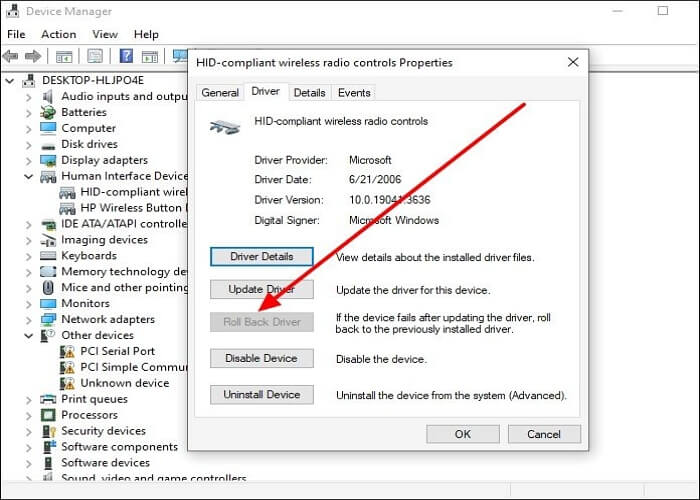700x500 pixels.
Task: Click the Batteries category icon
Action: pyautogui.click(x=48, y=112)
